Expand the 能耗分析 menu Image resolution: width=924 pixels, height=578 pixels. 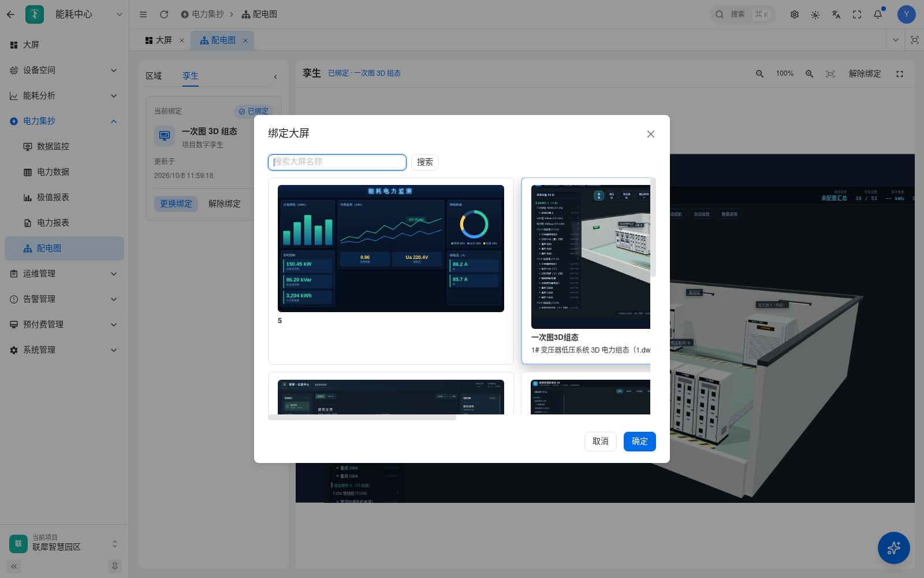point(64,95)
